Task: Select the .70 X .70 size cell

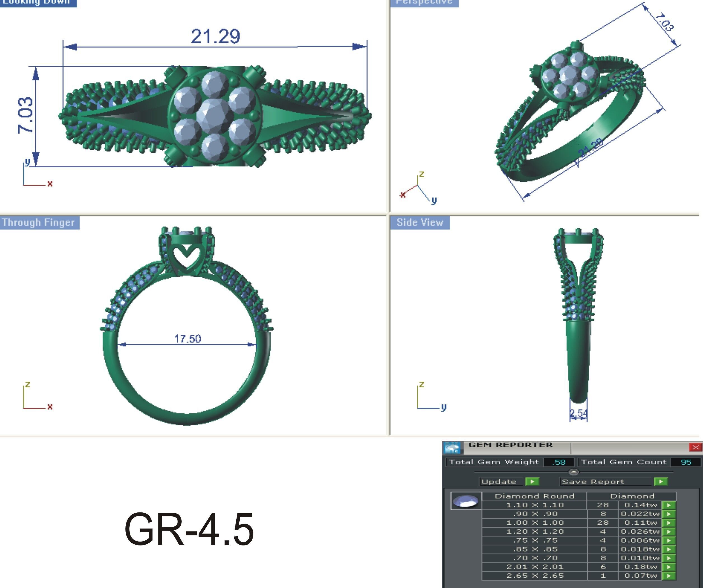Action: 535,558
